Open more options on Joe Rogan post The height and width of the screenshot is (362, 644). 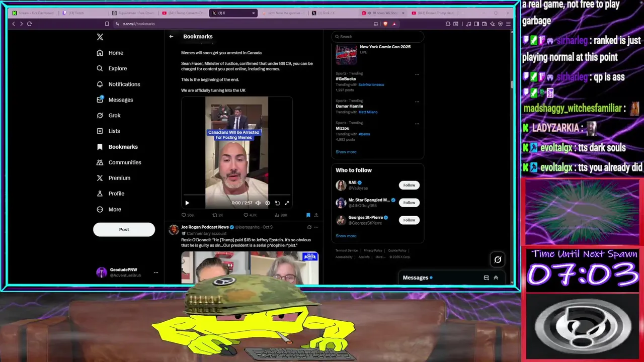(x=316, y=227)
